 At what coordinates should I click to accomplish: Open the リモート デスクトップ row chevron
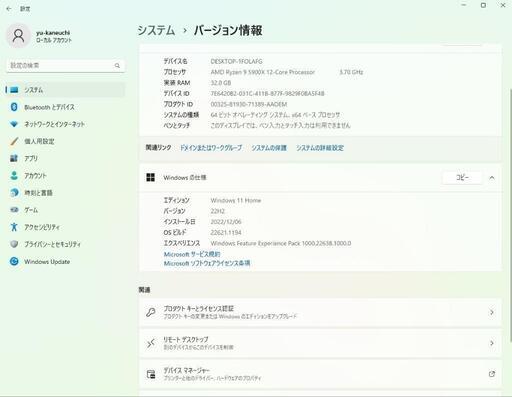pos(492,343)
